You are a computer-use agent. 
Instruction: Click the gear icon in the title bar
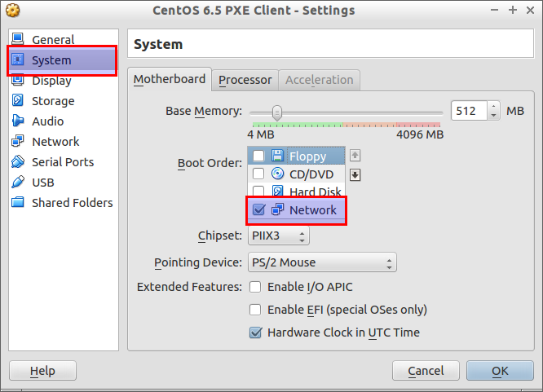[13, 11]
